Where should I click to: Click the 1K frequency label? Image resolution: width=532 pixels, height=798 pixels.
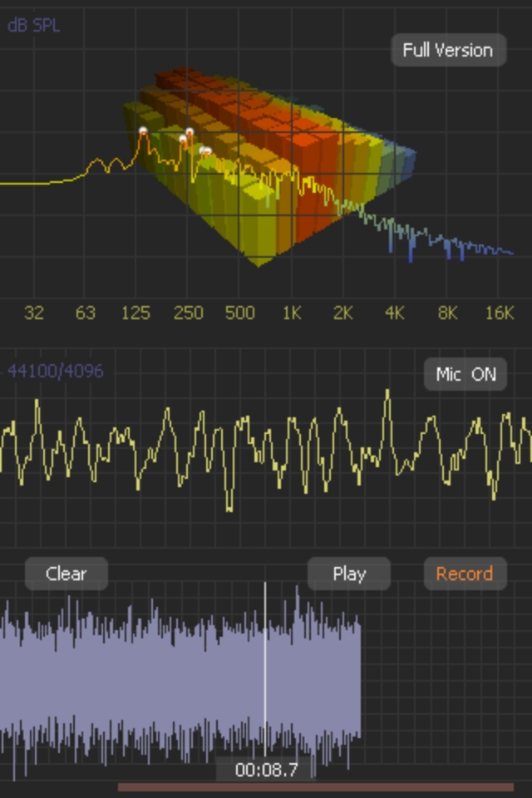pyautogui.click(x=292, y=313)
